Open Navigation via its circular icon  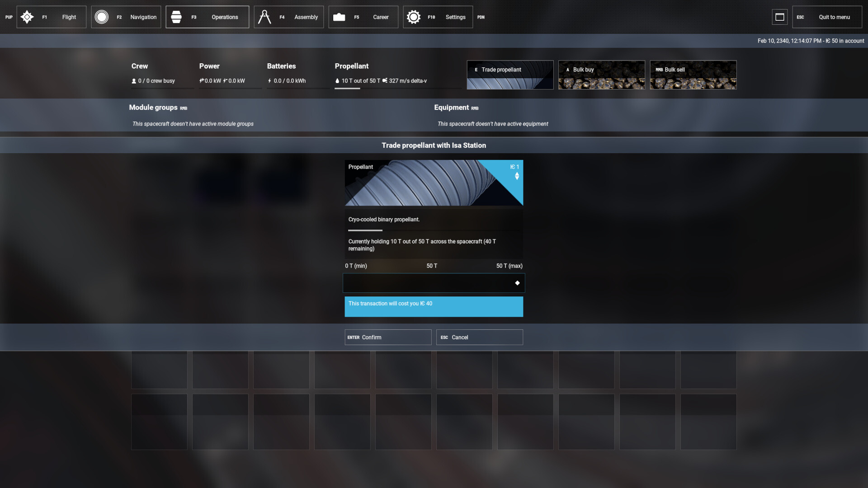(x=101, y=17)
